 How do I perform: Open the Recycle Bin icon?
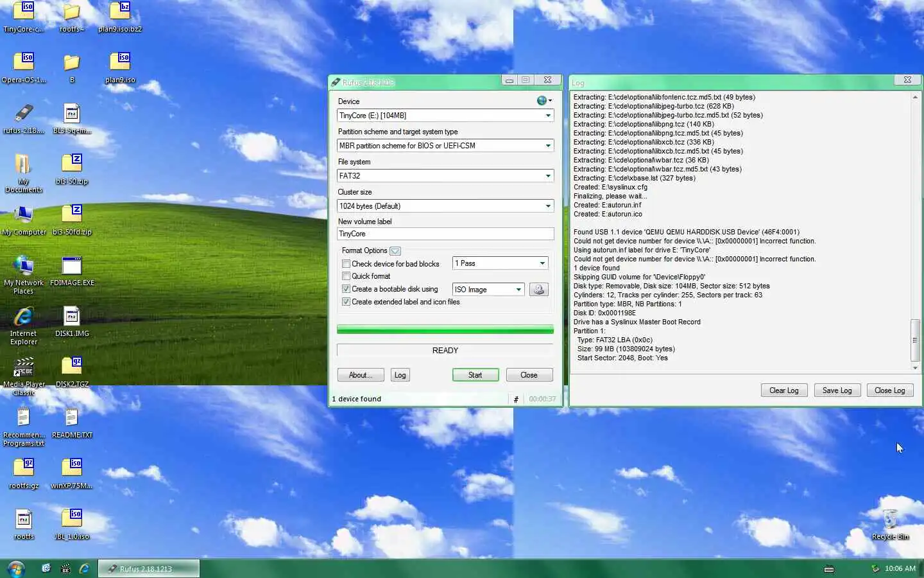click(x=890, y=525)
